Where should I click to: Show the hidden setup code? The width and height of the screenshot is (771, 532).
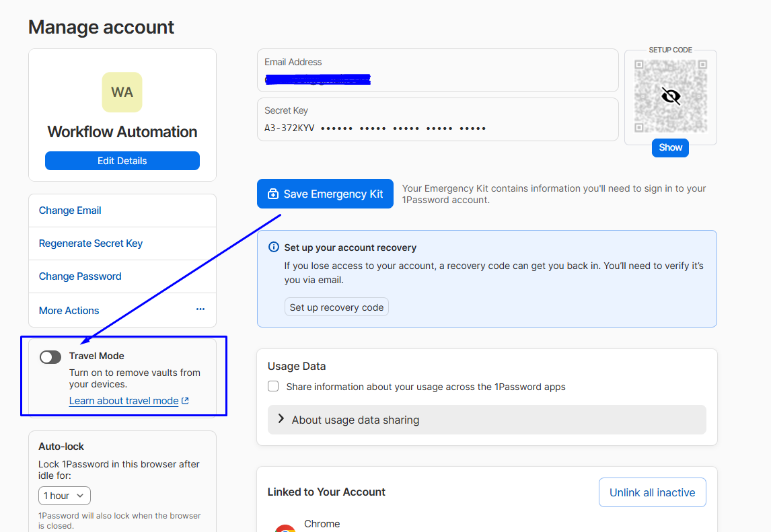coord(670,147)
